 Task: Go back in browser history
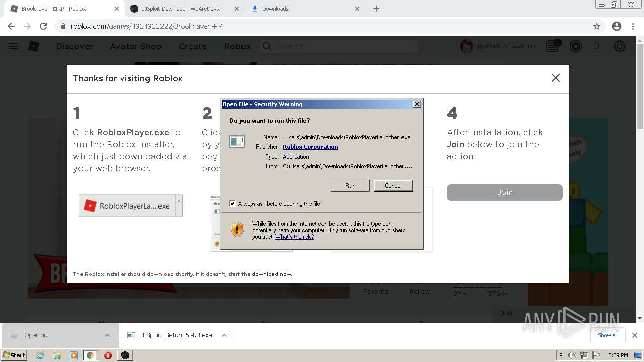click(11, 26)
